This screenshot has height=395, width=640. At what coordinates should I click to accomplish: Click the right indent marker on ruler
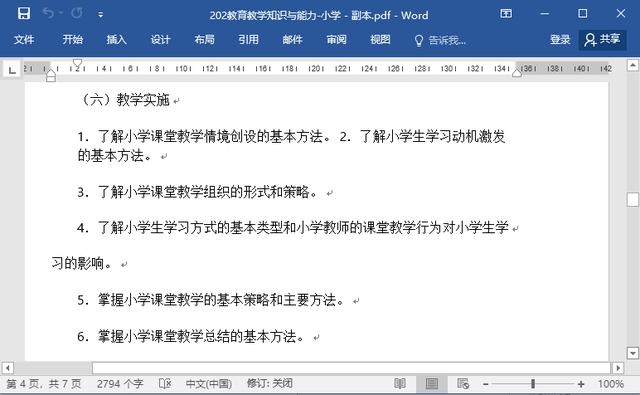[x=517, y=73]
